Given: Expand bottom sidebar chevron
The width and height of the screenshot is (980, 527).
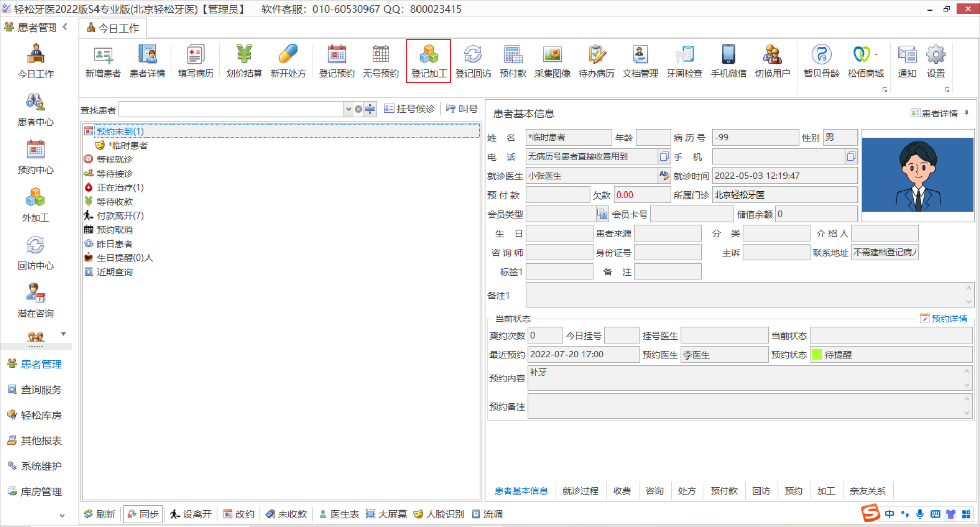Looking at the screenshot, I should click(x=62, y=516).
